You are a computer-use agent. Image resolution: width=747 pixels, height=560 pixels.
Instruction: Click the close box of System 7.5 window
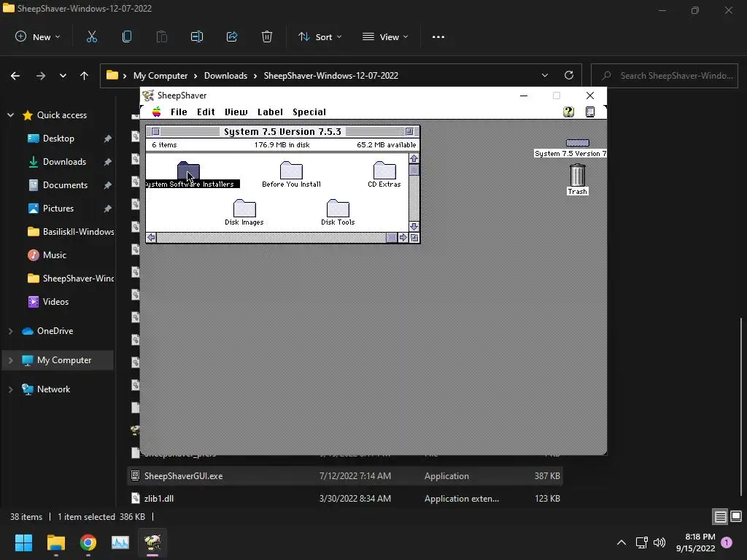coord(156,131)
